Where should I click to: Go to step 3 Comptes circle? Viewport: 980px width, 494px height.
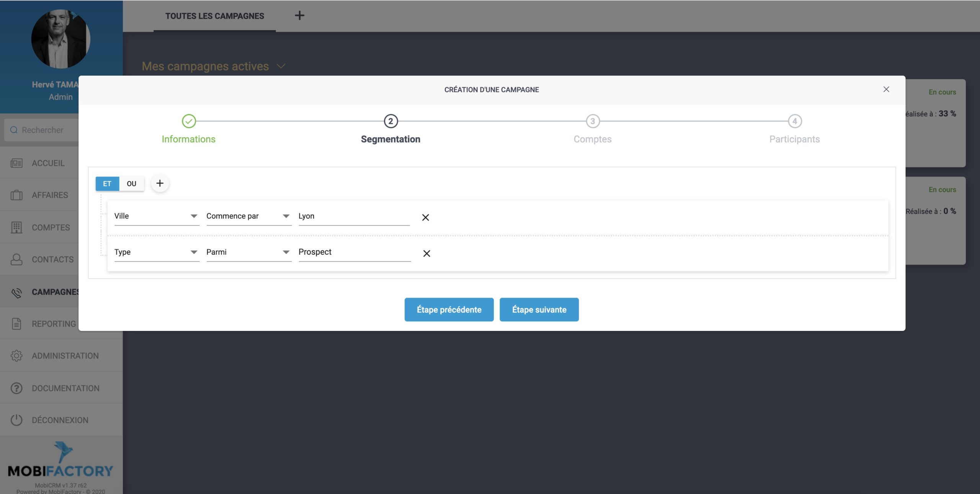pos(592,121)
